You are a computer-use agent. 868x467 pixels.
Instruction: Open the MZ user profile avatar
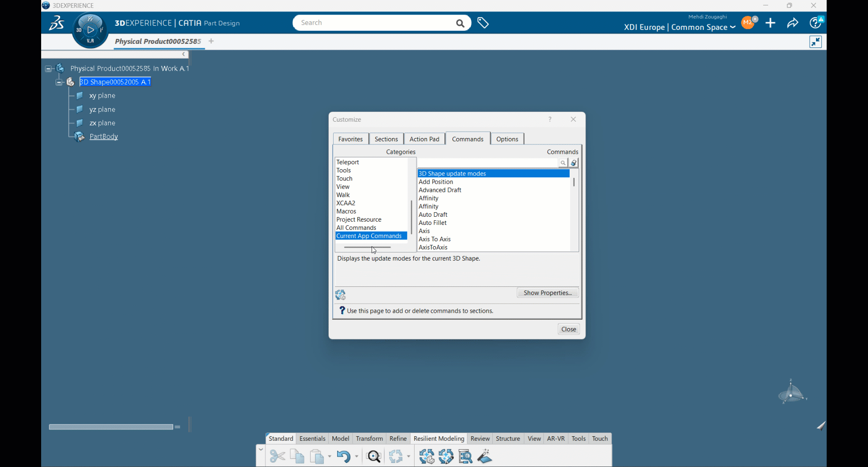click(x=749, y=23)
